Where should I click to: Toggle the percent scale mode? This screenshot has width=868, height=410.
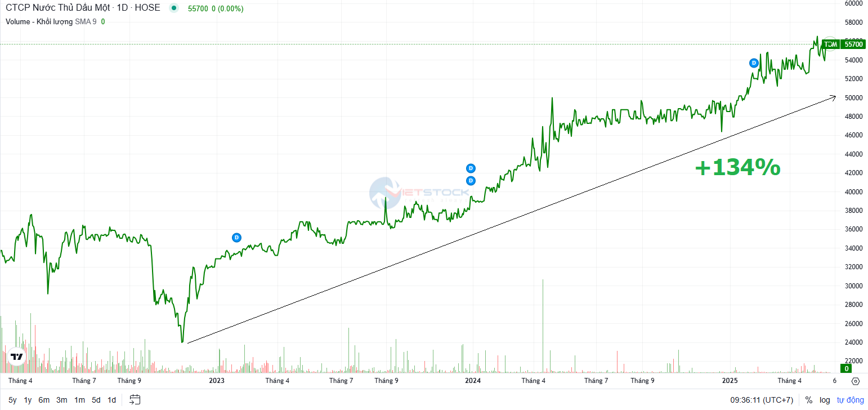click(x=808, y=400)
